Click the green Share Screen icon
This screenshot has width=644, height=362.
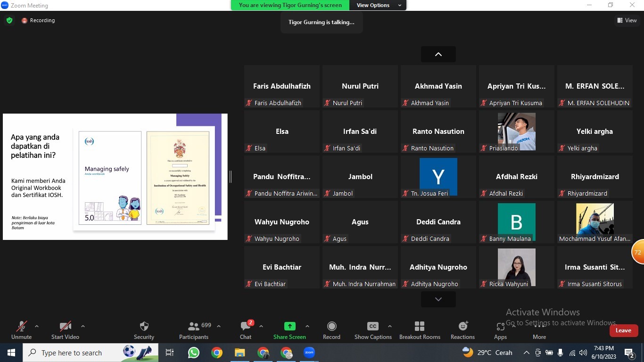pyautogui.click(x=289, y=326)
